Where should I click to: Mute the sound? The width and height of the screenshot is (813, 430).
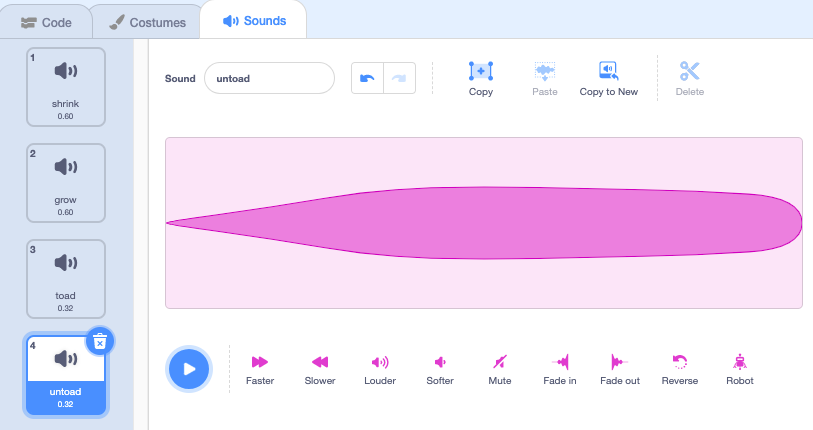[x=500, y=370]
